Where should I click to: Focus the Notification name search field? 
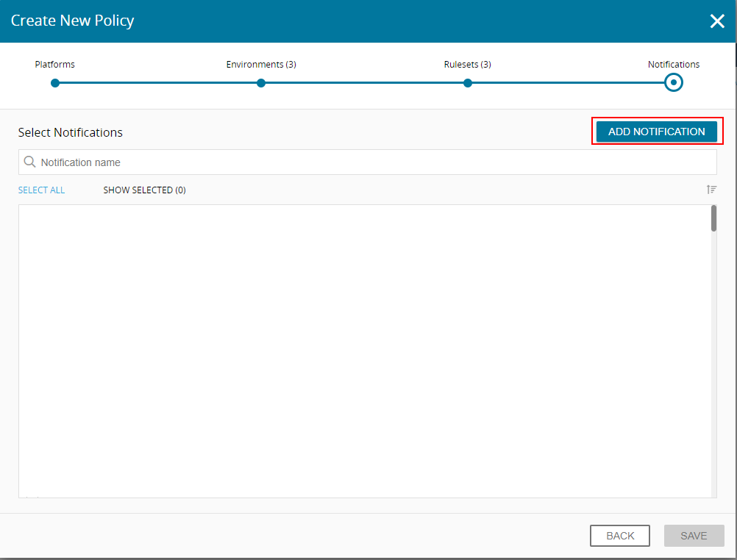point(368,162)
